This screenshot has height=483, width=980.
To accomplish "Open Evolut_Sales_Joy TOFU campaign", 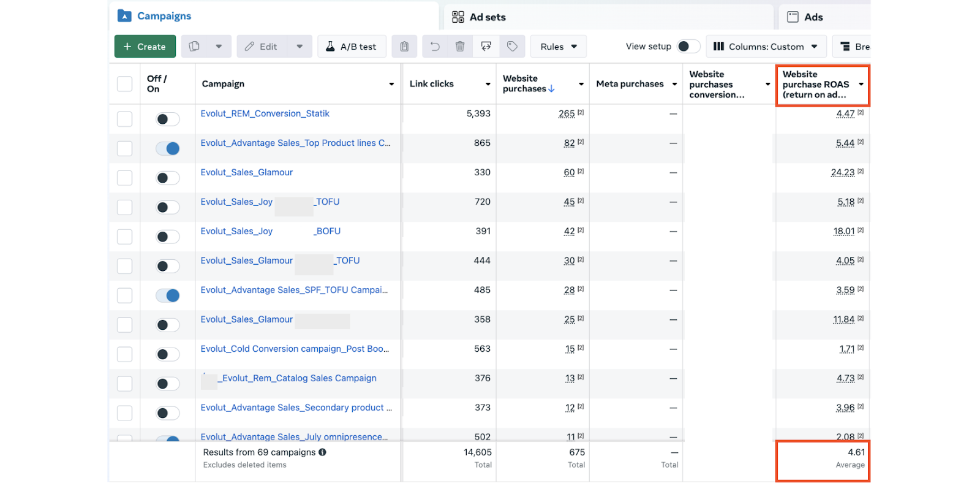I will pos(269,202).
